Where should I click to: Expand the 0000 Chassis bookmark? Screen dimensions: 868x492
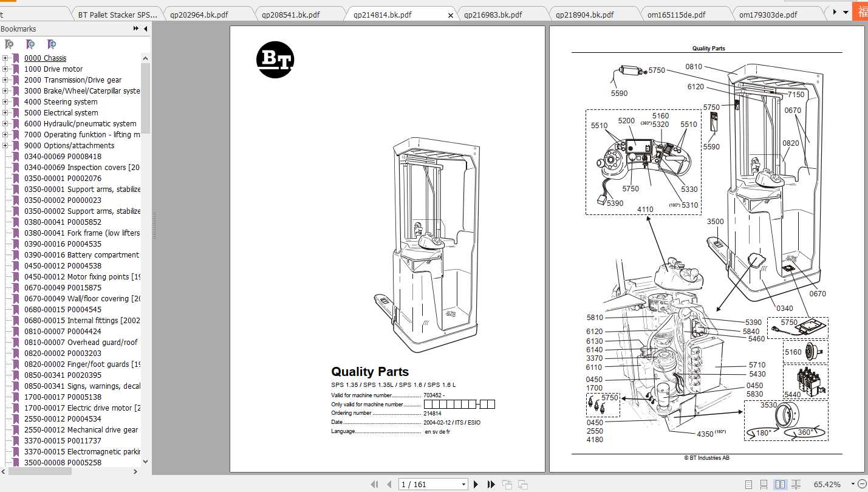click(5, 58)
